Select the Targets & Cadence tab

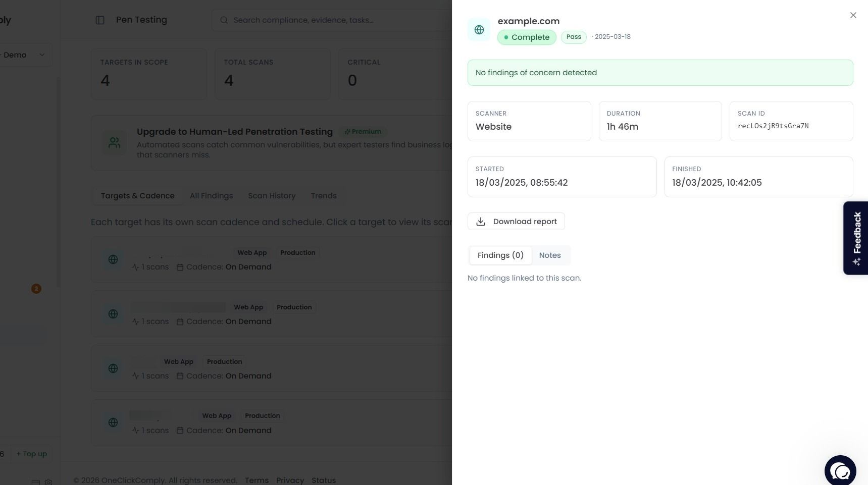pyautogui.click(x=137, y=196)
